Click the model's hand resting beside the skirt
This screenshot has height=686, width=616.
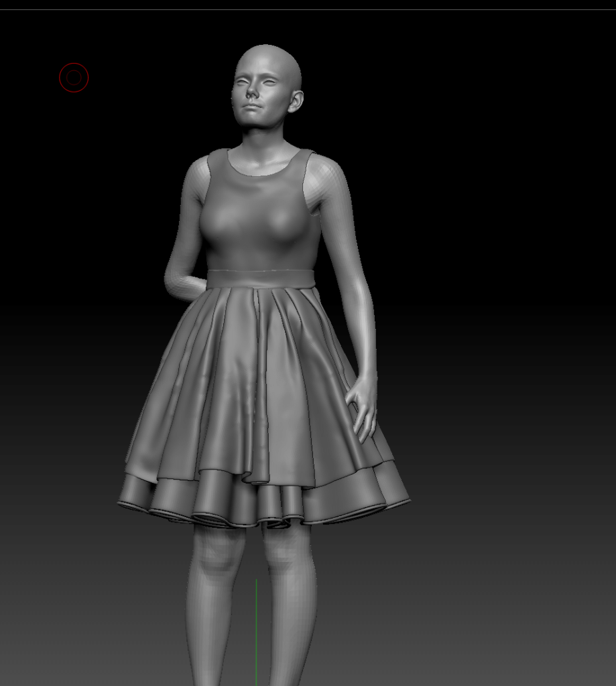point(363,410)
